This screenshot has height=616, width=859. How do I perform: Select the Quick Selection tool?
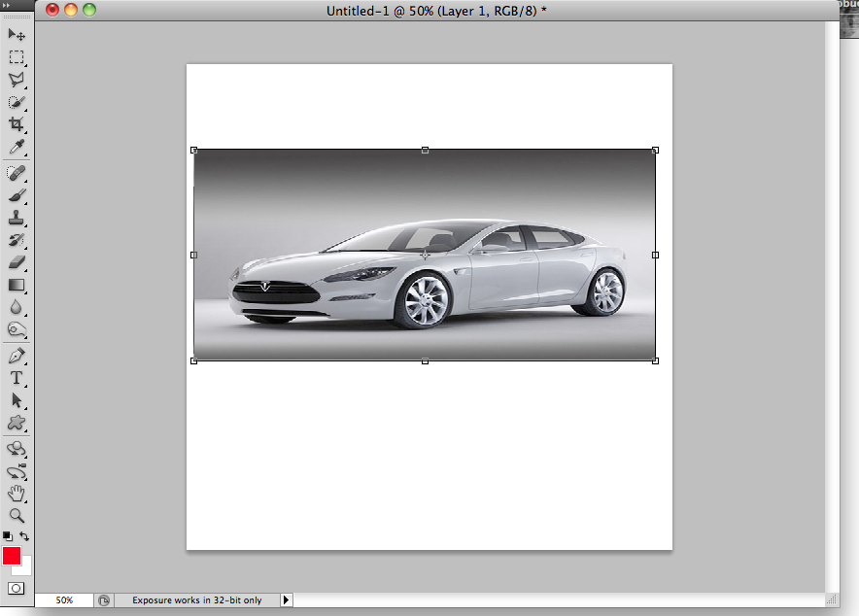point(17,102)
